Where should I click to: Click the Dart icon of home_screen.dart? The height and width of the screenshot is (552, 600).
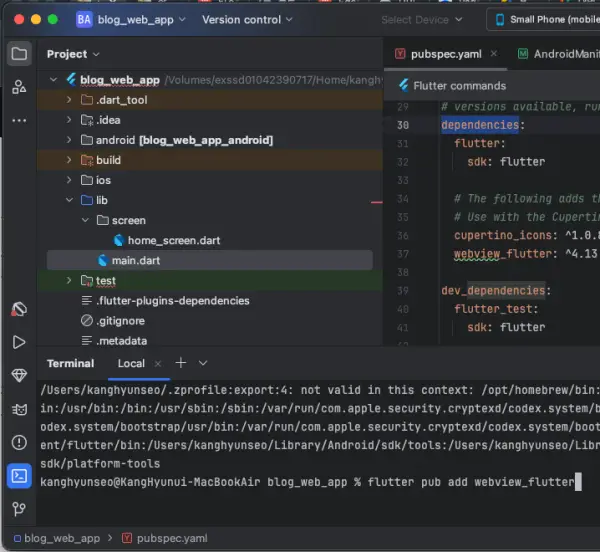[x=119, y=240]
